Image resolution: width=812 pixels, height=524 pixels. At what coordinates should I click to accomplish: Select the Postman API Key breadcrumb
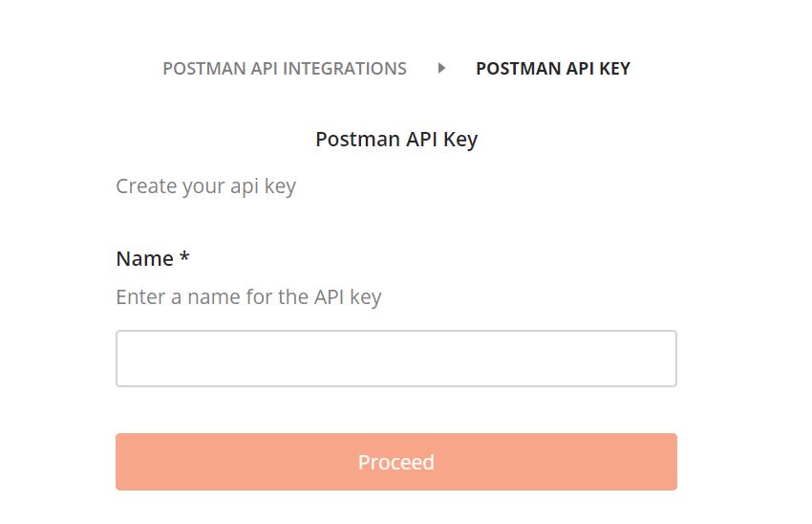552,69
